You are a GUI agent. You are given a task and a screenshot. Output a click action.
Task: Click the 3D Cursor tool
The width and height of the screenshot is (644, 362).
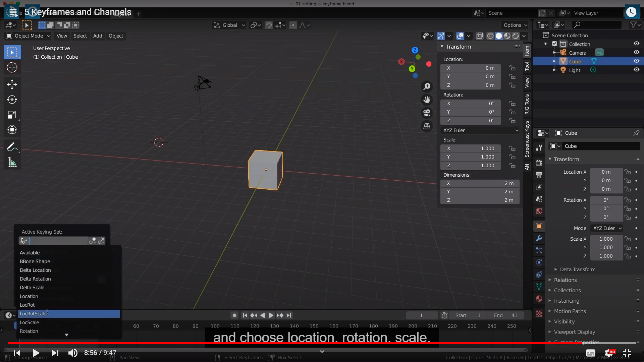click(x=12, y=68)
